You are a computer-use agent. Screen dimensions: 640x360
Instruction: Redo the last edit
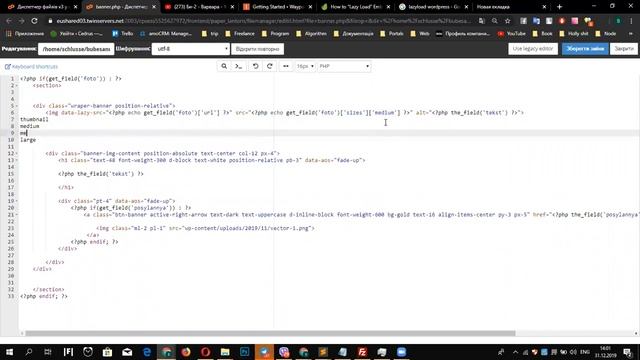270,66
